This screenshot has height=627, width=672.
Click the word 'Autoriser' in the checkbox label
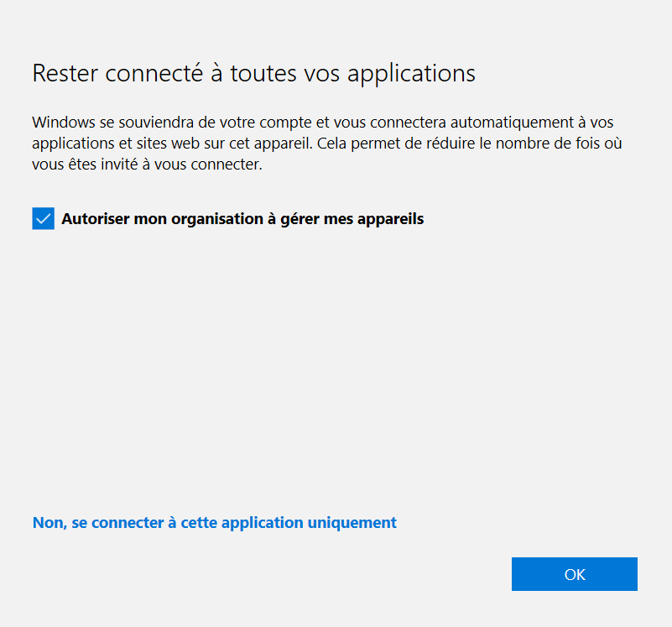point(96,219)
